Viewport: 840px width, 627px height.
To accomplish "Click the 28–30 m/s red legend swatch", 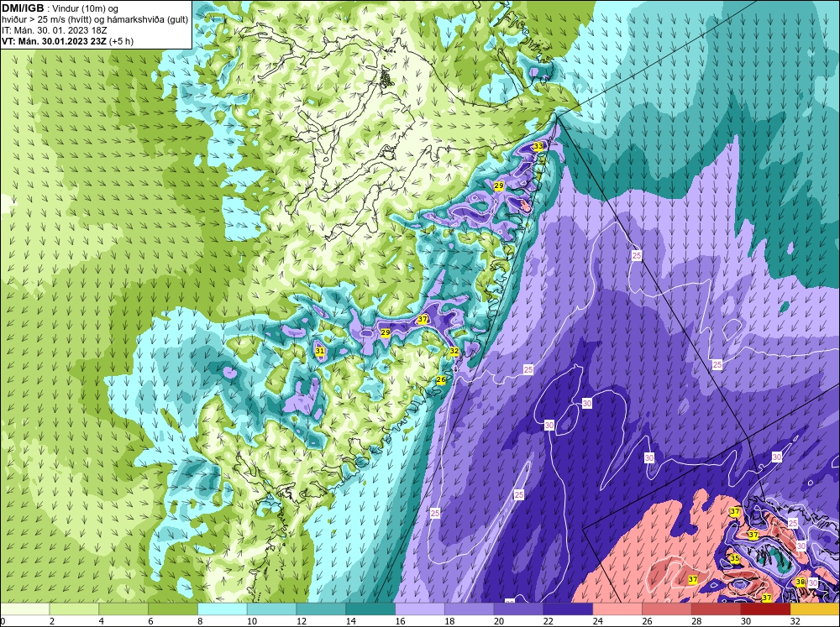I will pyautogui.click(x=717, y=609).
